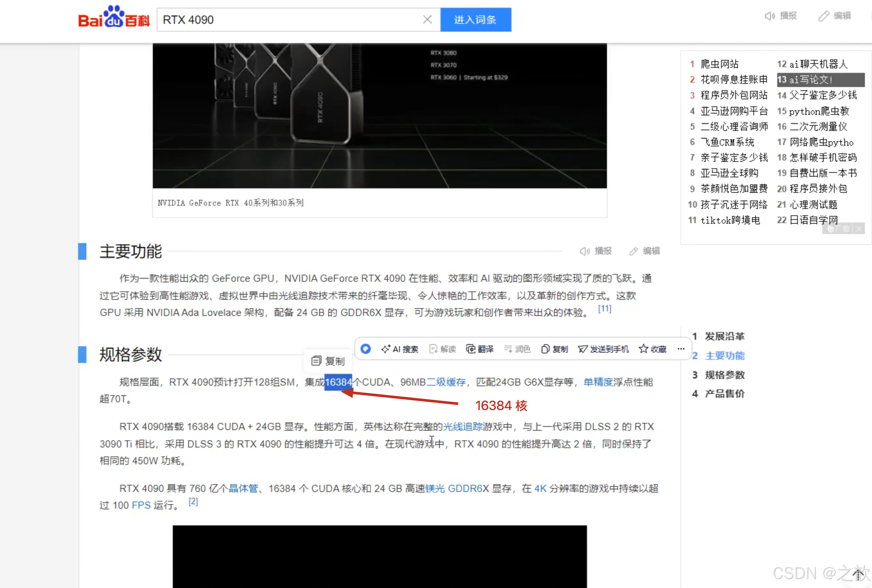Select AI 搜索 in the selection toolbar

(400, 349)
